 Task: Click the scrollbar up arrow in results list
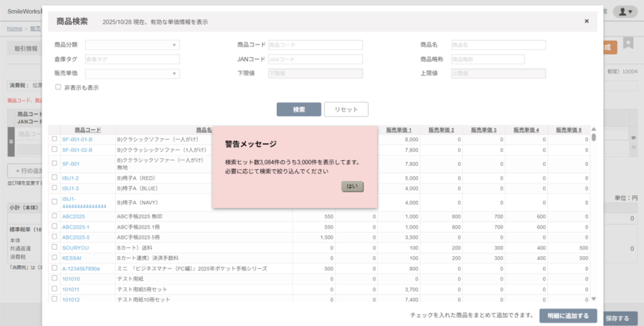click(594, 129)
